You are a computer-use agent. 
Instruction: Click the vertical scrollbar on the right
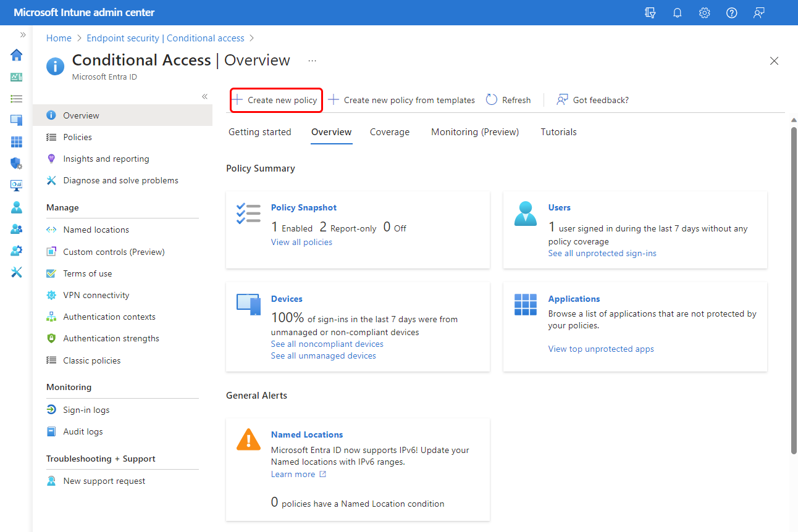click(x=794, y=290)
